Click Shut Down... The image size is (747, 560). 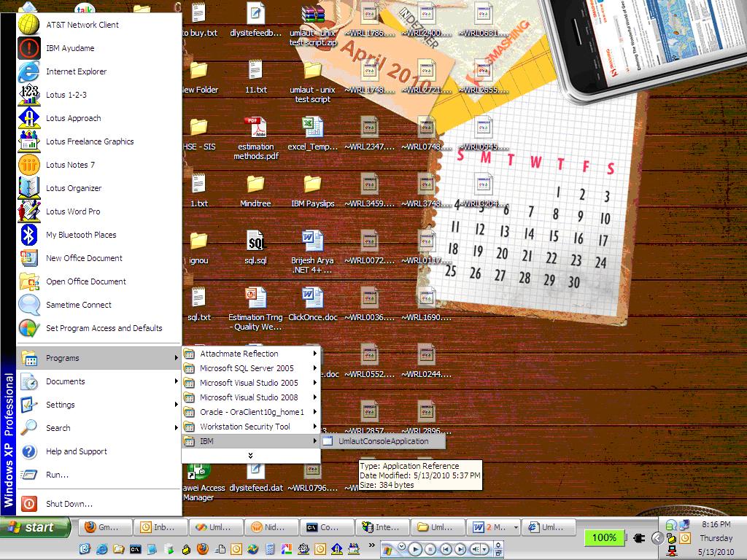[x=99, y=504]
